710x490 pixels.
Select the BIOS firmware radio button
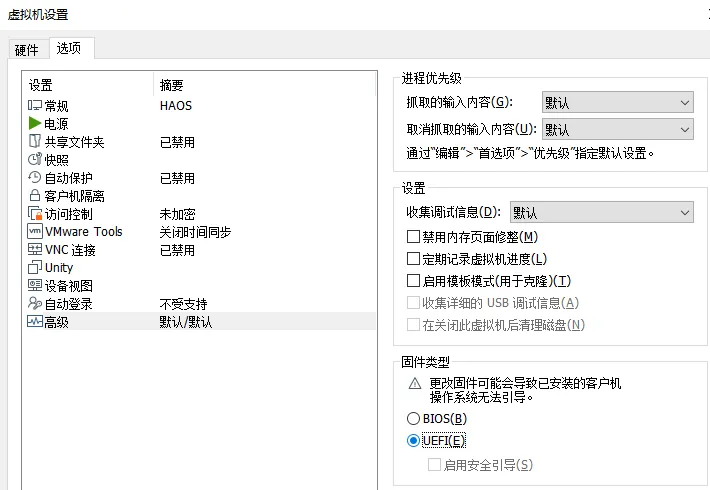[x=413, y=418]
